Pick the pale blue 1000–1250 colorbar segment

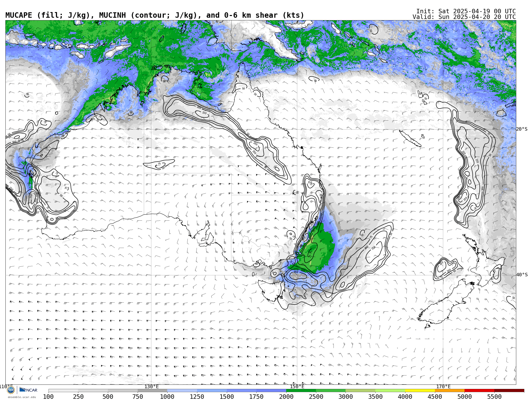(182, 391)
